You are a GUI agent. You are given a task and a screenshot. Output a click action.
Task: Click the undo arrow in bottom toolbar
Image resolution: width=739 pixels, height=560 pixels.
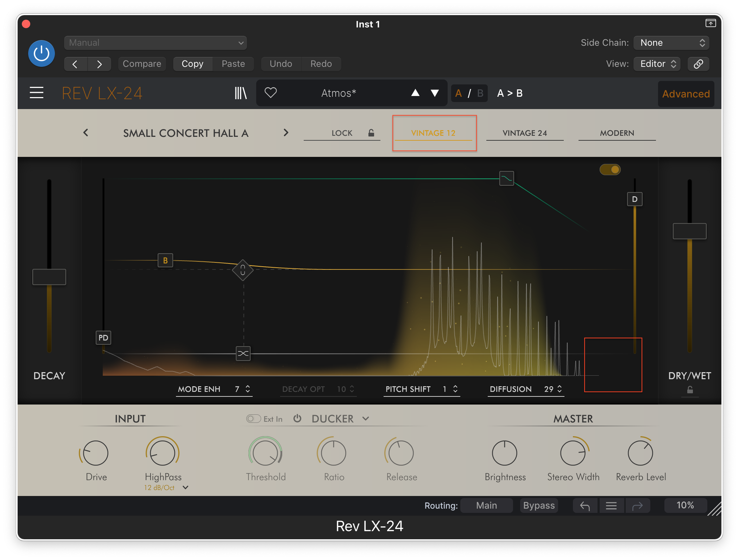pos(585,506)
